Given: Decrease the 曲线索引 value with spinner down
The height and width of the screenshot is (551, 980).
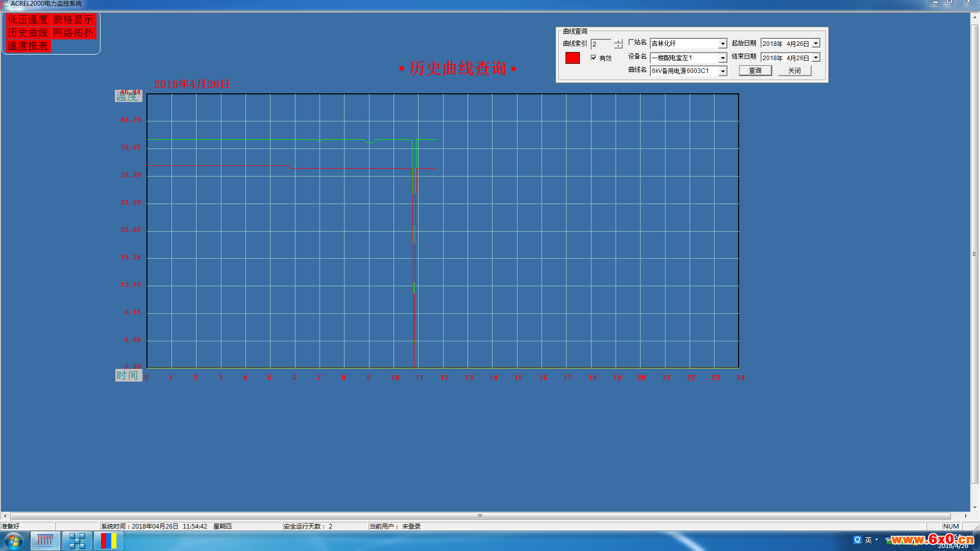Looking at the screenshot, I should click(618, 46).
